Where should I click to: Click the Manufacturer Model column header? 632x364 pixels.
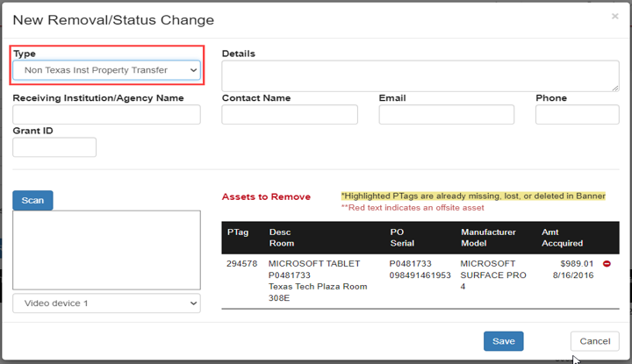coord(488,238)
